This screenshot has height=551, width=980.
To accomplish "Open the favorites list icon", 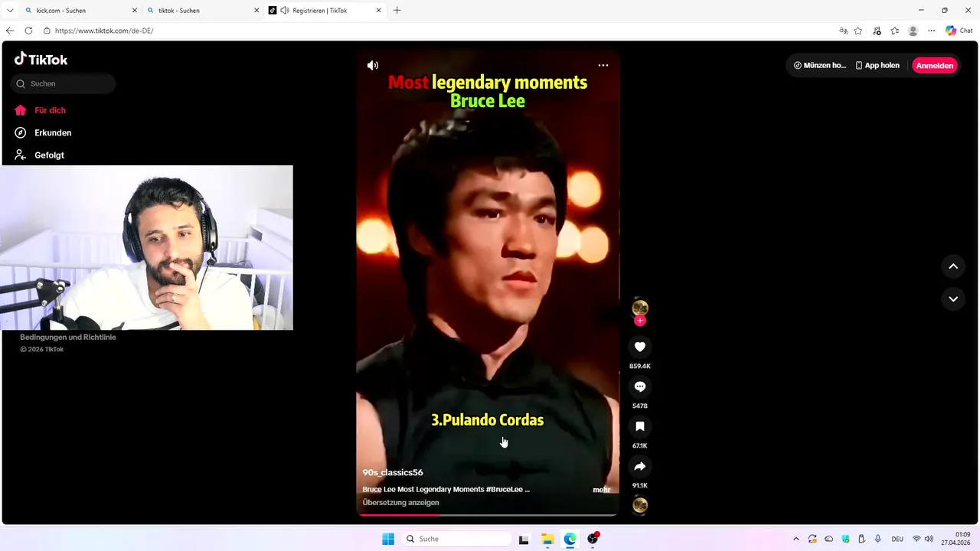I will (894, 31).
